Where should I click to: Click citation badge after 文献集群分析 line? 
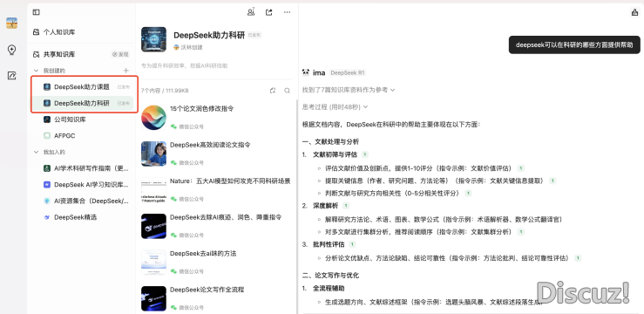521,232
